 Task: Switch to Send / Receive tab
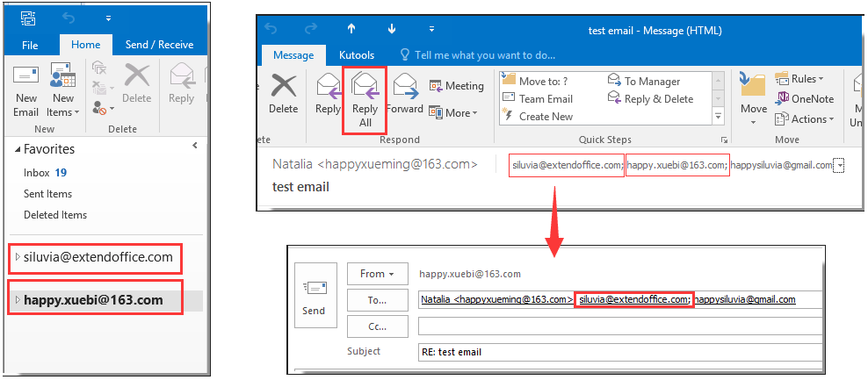(x=159, y=45)
